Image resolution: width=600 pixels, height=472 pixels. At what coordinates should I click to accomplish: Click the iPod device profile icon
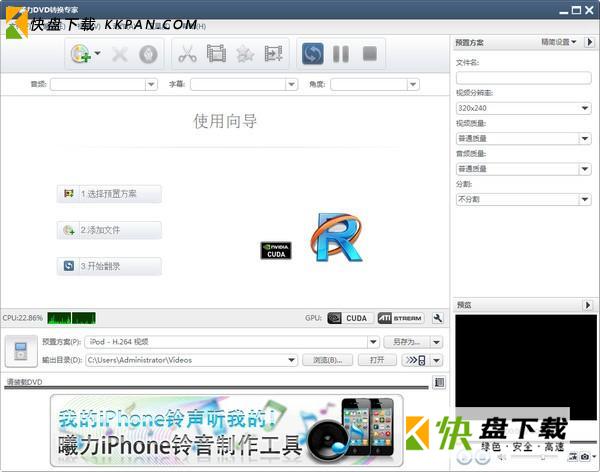click(21, 351)
